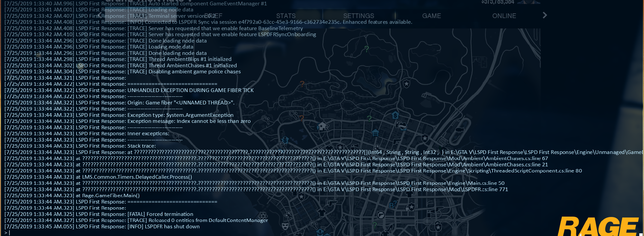Click the 'UNHANDLED EXCEPTION DURING GAME FIBER TICK' line
644x236 pixels.
pos(129,90)
